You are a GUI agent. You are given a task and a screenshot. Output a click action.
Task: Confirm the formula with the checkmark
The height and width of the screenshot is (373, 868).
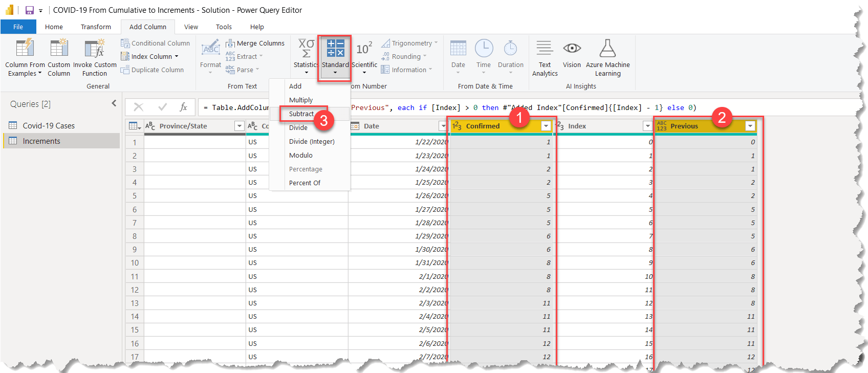pos(163,107)
